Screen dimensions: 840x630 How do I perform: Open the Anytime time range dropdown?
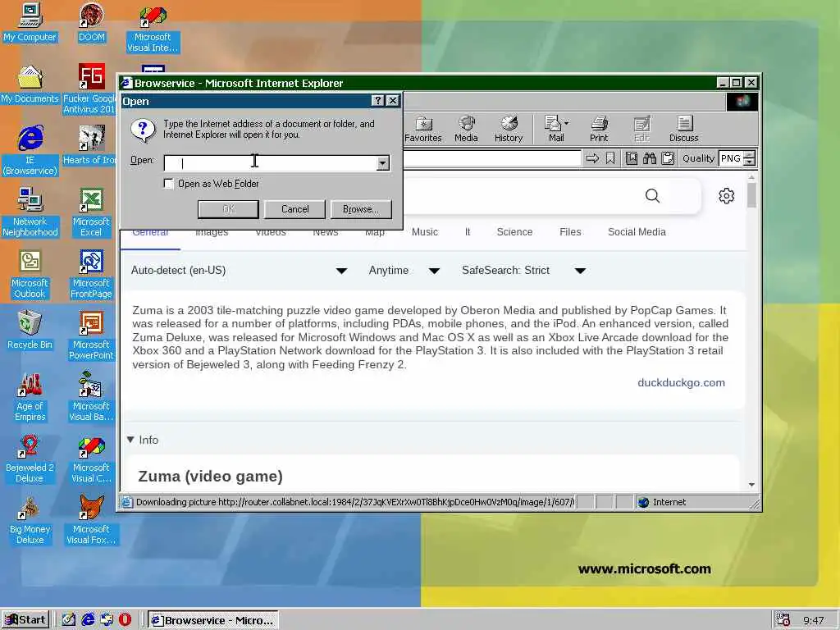click(404, 271)
